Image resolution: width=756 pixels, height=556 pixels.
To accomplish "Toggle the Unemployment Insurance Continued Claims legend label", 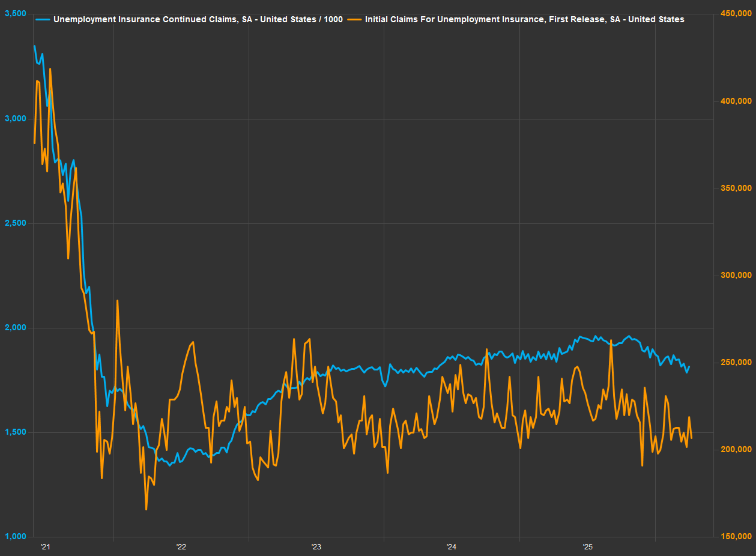I will [198, 19].
